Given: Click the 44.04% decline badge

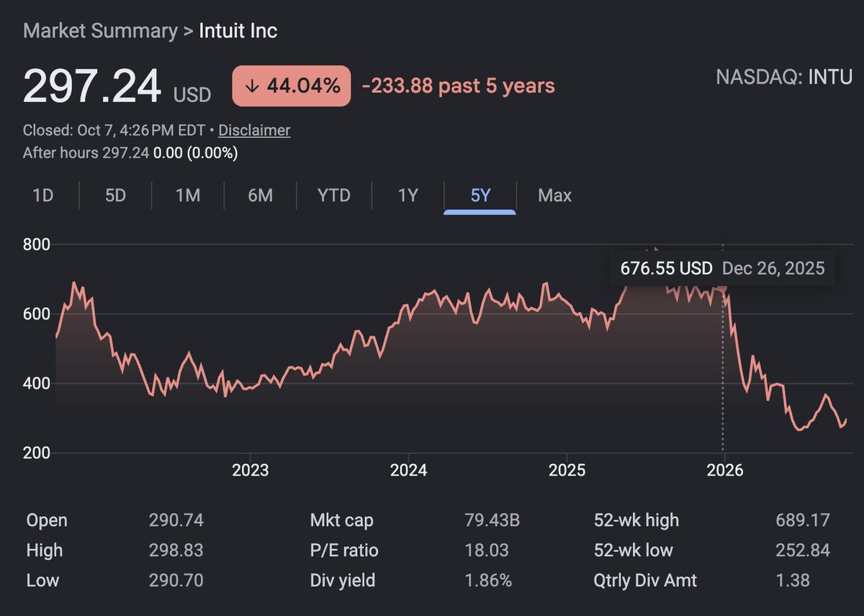Looking at the screenshot, I should point(292,86).
